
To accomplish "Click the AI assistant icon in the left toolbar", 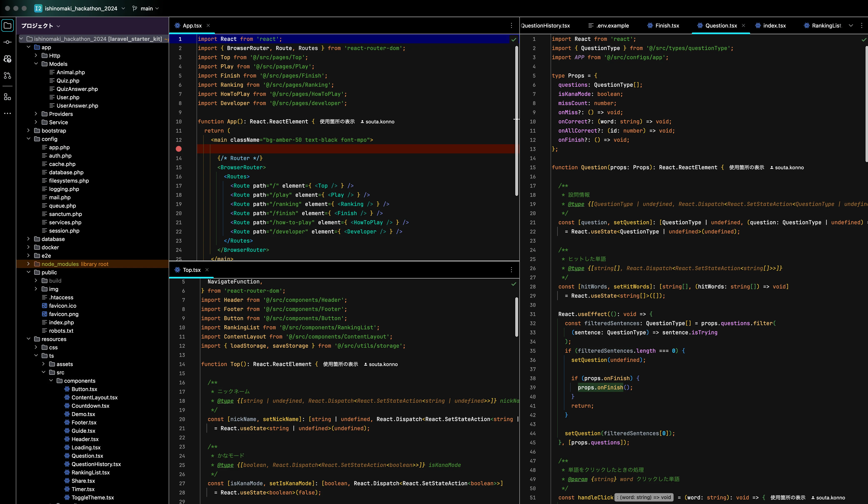I will click(x=7, y=59).
